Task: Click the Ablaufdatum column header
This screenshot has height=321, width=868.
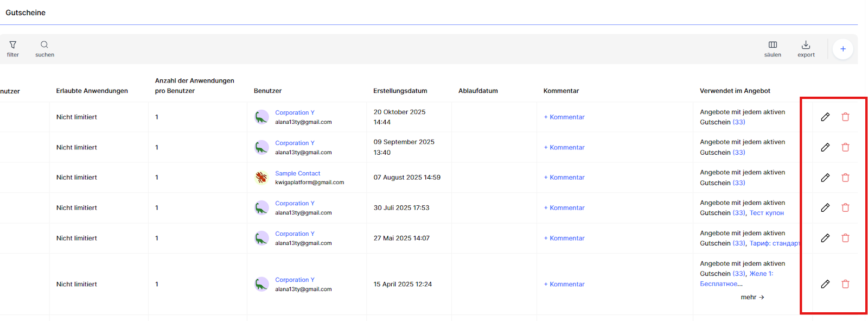Action: tap(478, 91)
